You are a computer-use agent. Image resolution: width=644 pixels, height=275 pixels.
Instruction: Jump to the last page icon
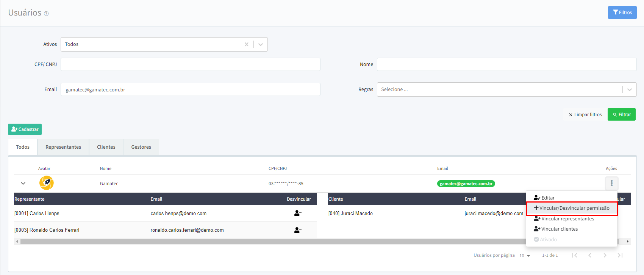[x=620, y=255]
